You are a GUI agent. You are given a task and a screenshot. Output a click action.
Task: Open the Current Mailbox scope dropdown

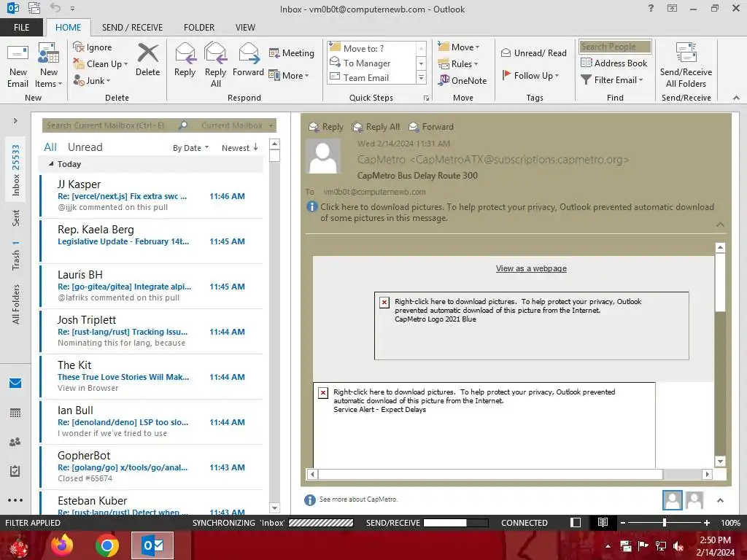[x=237, y=125]
